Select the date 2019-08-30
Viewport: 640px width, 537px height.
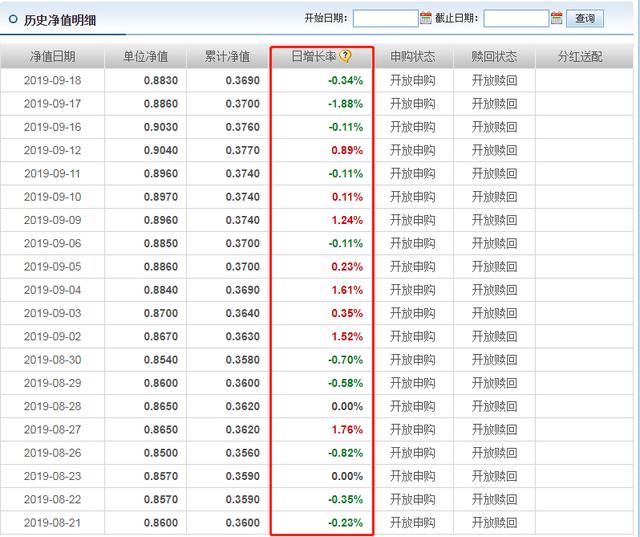[x=53, y=359]
